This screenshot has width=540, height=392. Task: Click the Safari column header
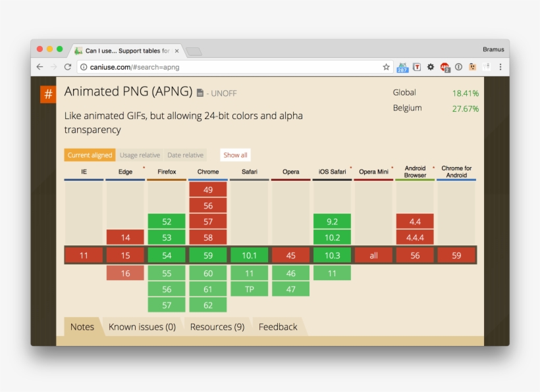coord(250,172)
